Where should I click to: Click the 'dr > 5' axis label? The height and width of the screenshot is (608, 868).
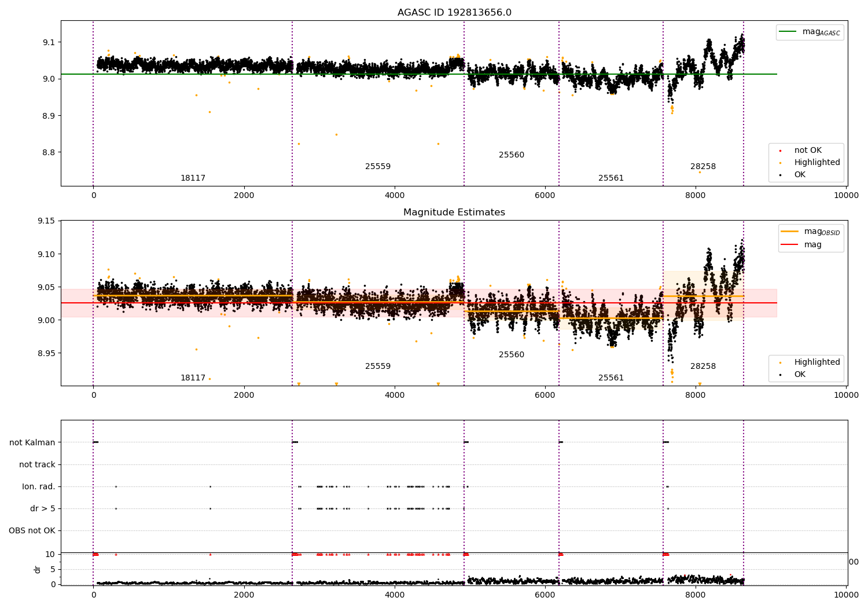(x=43, y=508)
